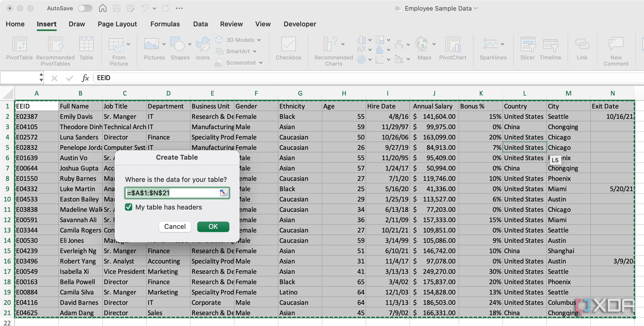Open the Icons gallery
This screenshot has height=326, width=644.
pyautogui.click(x=203, y=49)
